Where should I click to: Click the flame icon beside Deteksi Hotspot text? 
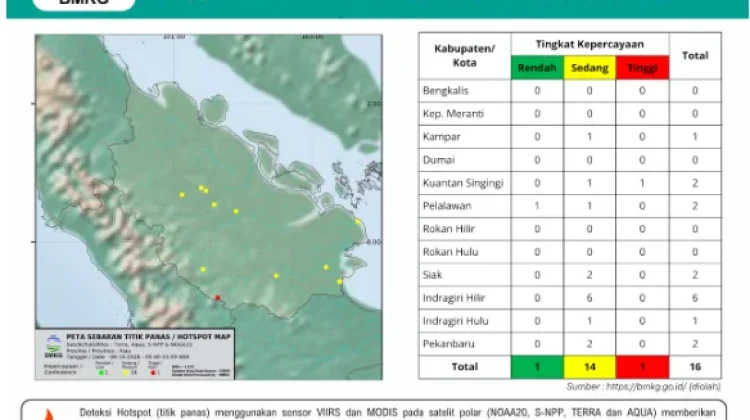tap(49, 414)
